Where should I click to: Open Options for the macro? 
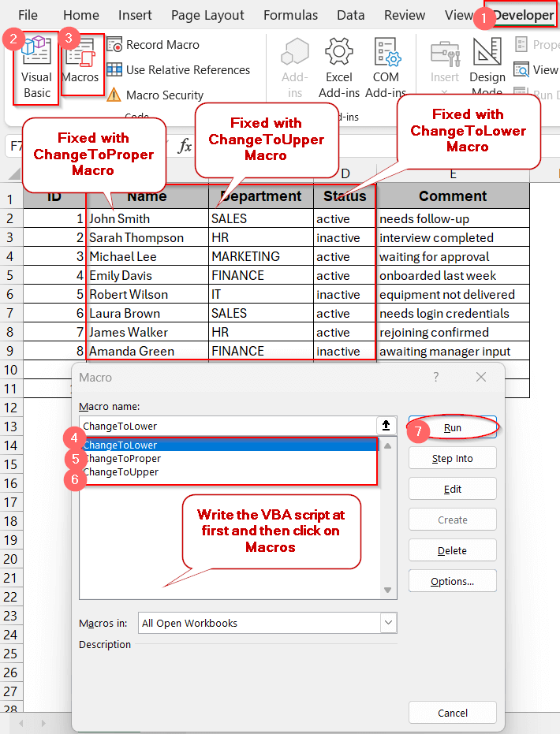[x=452, y=581]
